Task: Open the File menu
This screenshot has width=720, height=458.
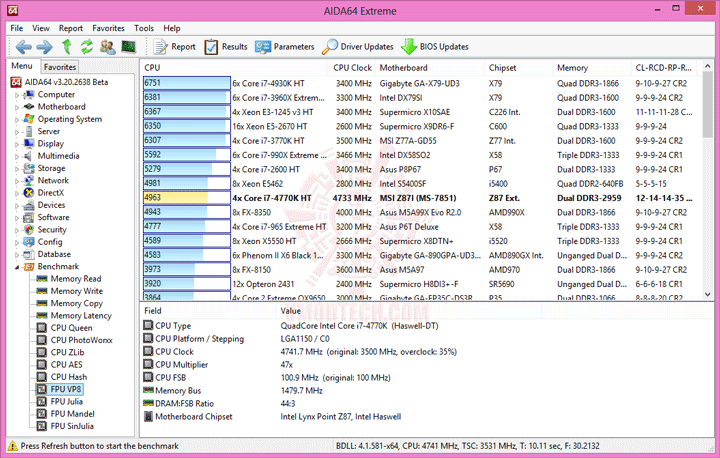Action: click(x=17, y=28)
